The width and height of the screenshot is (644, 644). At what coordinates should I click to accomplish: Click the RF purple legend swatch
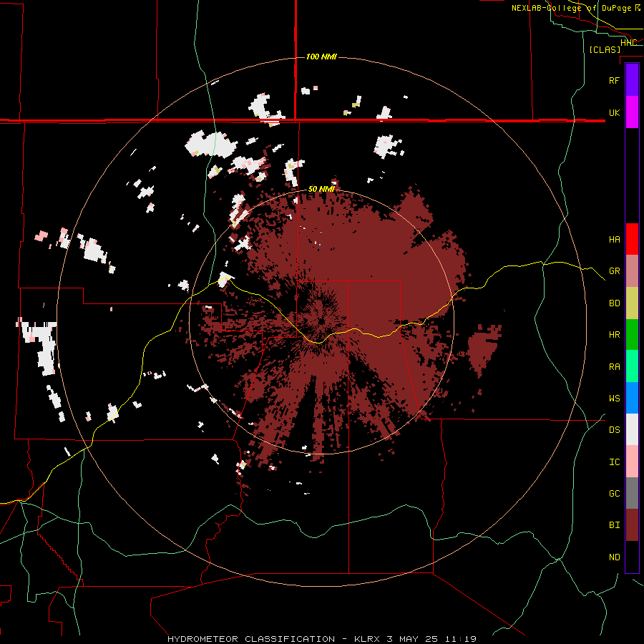click(632, 80)
